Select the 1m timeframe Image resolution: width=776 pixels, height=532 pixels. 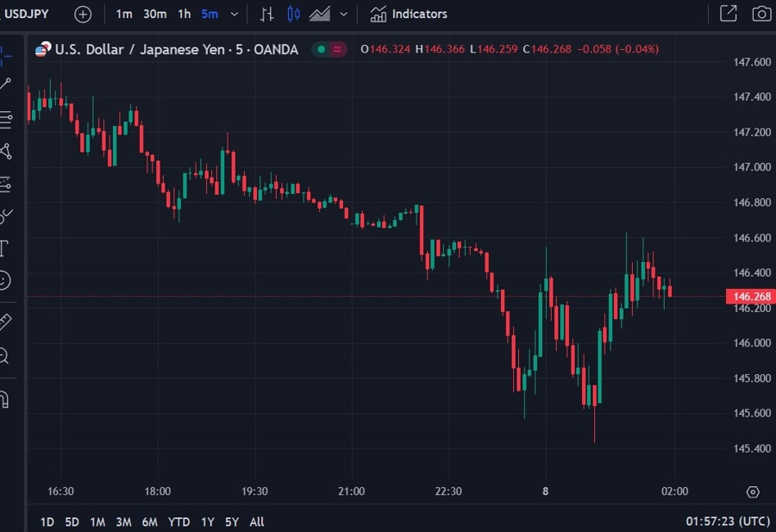[x=123, y=14]
